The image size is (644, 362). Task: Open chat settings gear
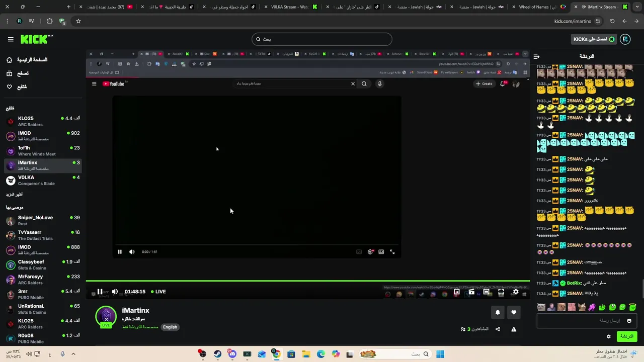tap(609, 336)
